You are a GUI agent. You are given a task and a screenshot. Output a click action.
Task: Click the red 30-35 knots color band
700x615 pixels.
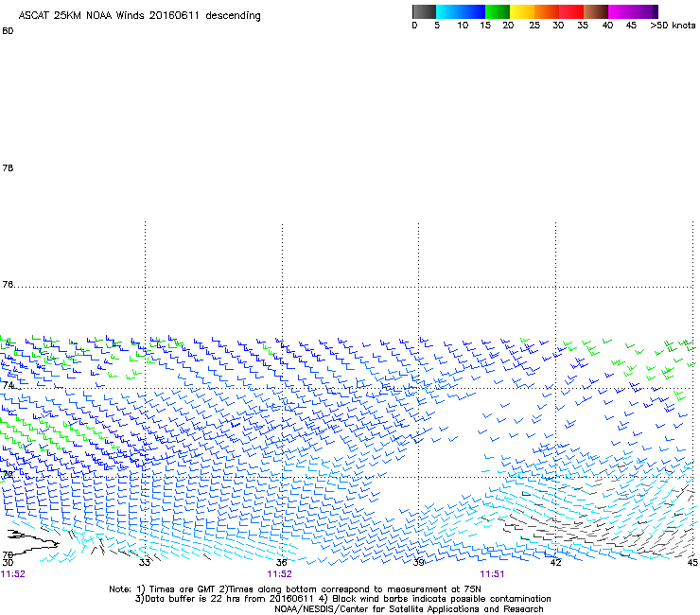tap(572, 11)
